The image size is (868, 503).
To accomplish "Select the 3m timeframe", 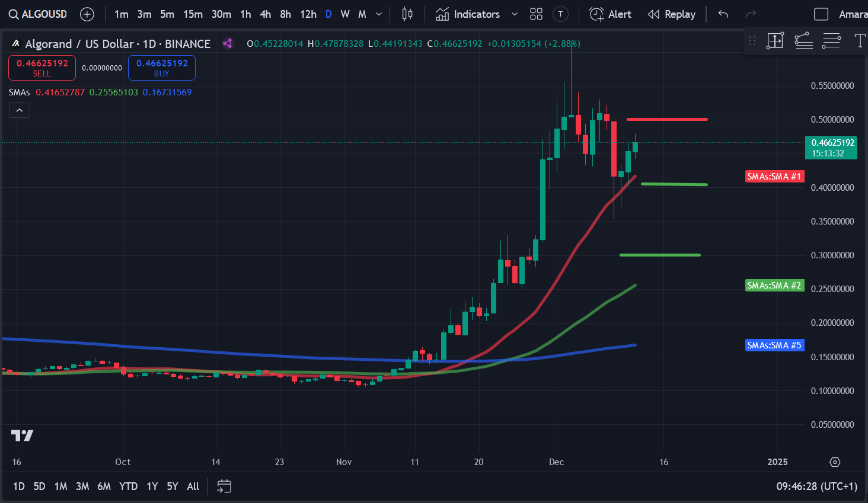I will 144,14.
